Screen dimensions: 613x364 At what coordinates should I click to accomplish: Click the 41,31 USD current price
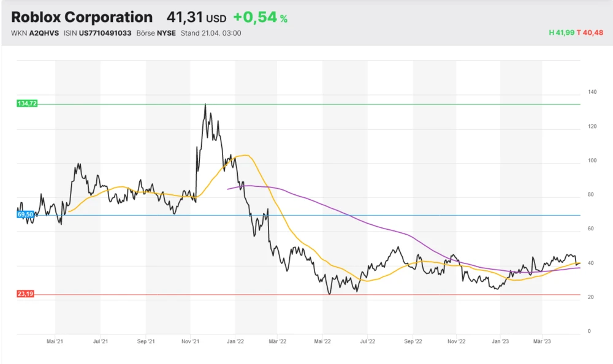196,18
